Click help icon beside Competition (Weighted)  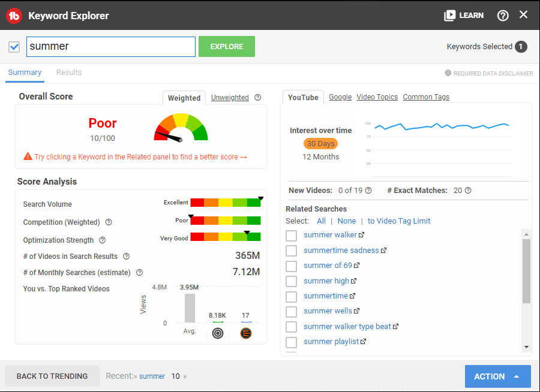tap(109, 222)
